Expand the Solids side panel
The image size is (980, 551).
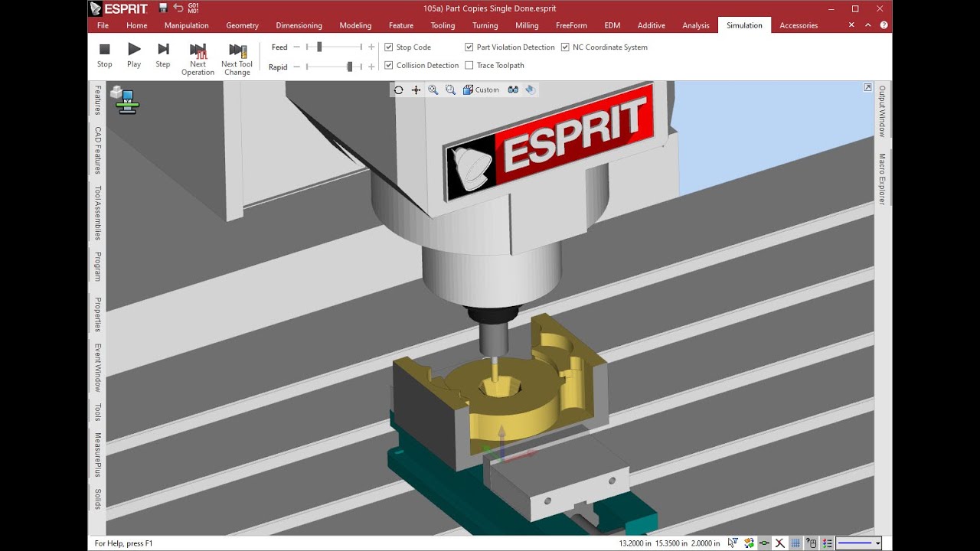click(x=97, y=499)
